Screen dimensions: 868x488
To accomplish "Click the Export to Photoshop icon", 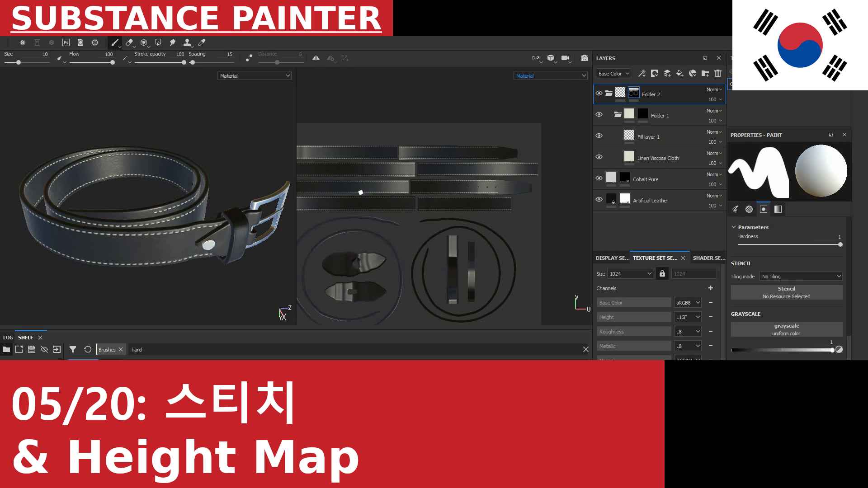I will [x=66, y=42].
